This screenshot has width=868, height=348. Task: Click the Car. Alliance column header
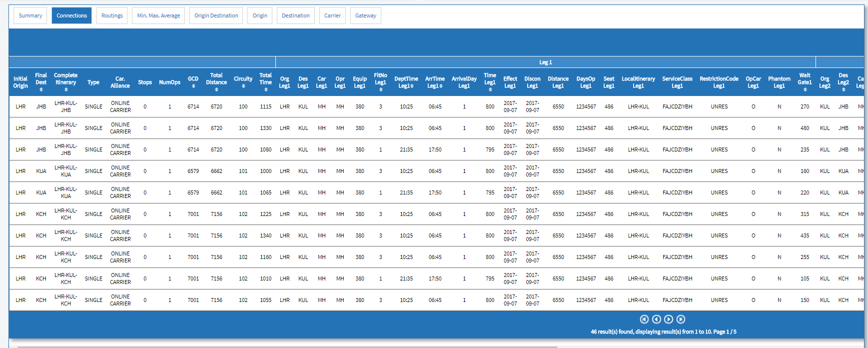point(120,82)
